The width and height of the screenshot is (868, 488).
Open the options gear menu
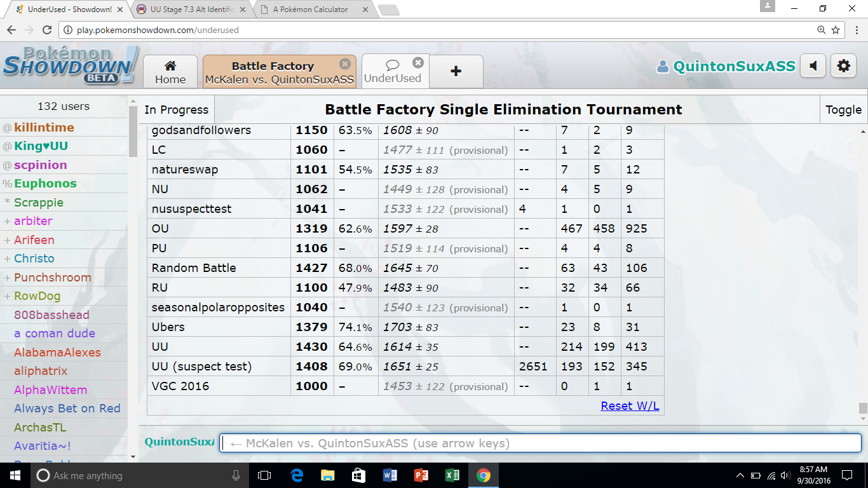point(843,65)
